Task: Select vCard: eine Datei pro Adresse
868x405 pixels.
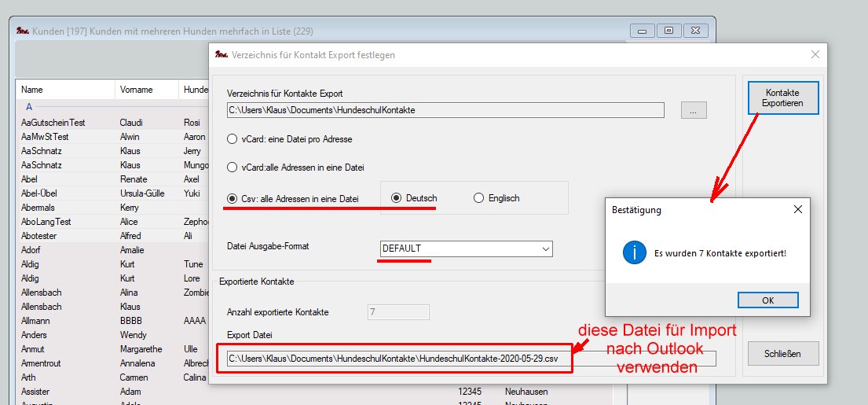Action: point(232,139)
